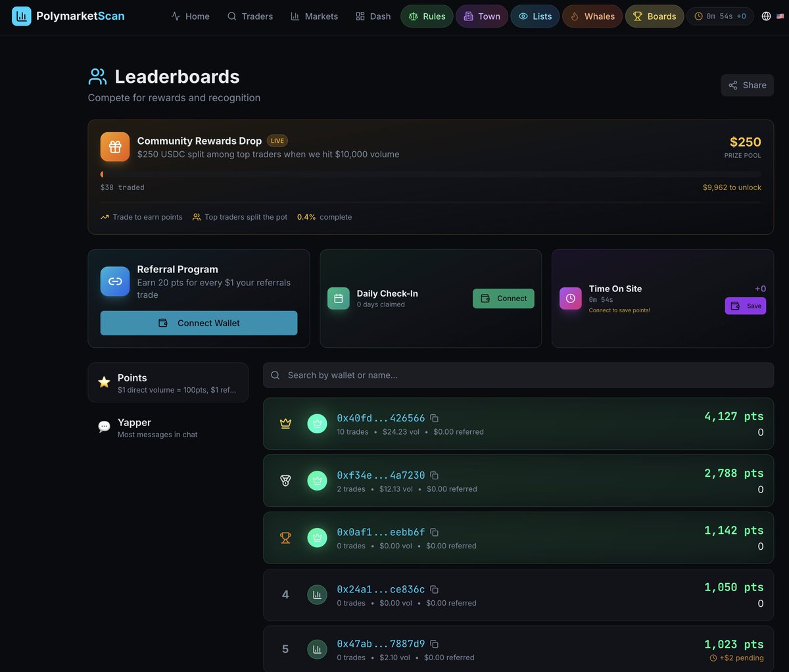The height and width of the screenshot is (672, 789).
Task: Click the Time On Site clock icon
Action: (x=571, y=299)
